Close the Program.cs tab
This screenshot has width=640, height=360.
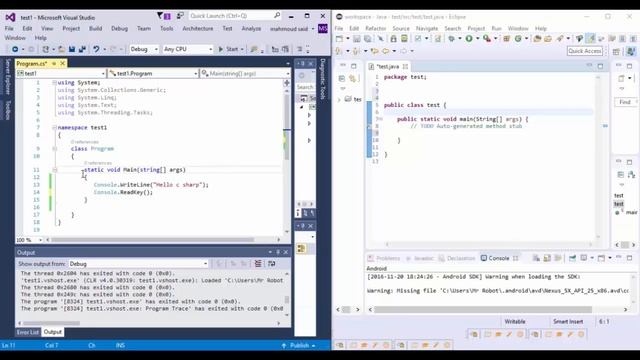(62, 63)
